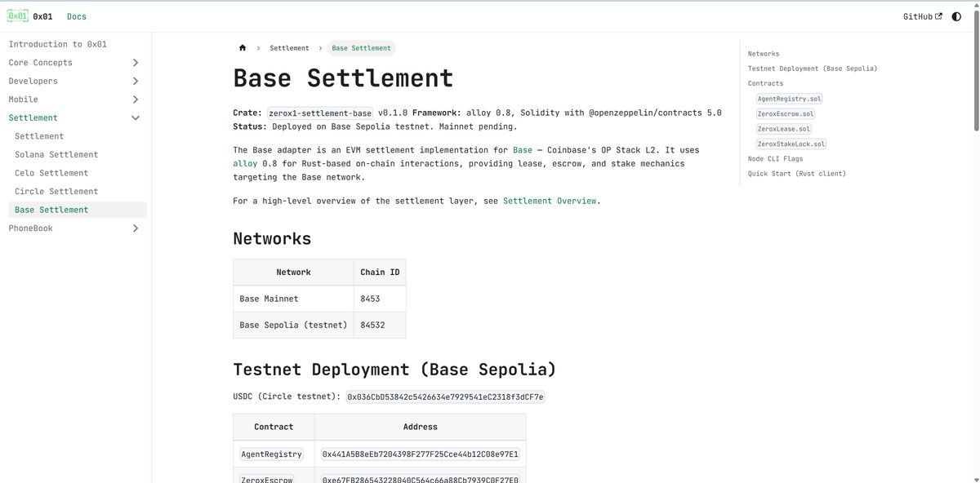Screen dimensions: 980x483
Task: Expand PhoneBook section chevron
Action: pyautogui.click(x=136, y=228)
